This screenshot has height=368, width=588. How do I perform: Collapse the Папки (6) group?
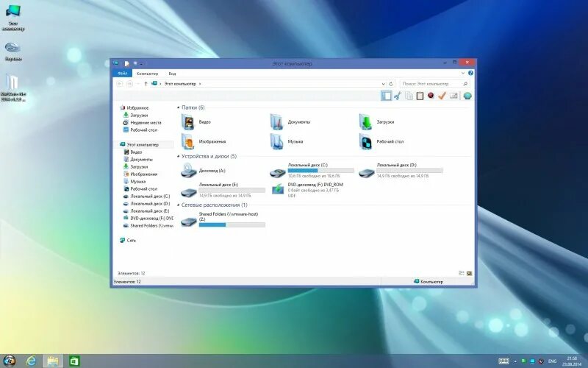[179, 107]
